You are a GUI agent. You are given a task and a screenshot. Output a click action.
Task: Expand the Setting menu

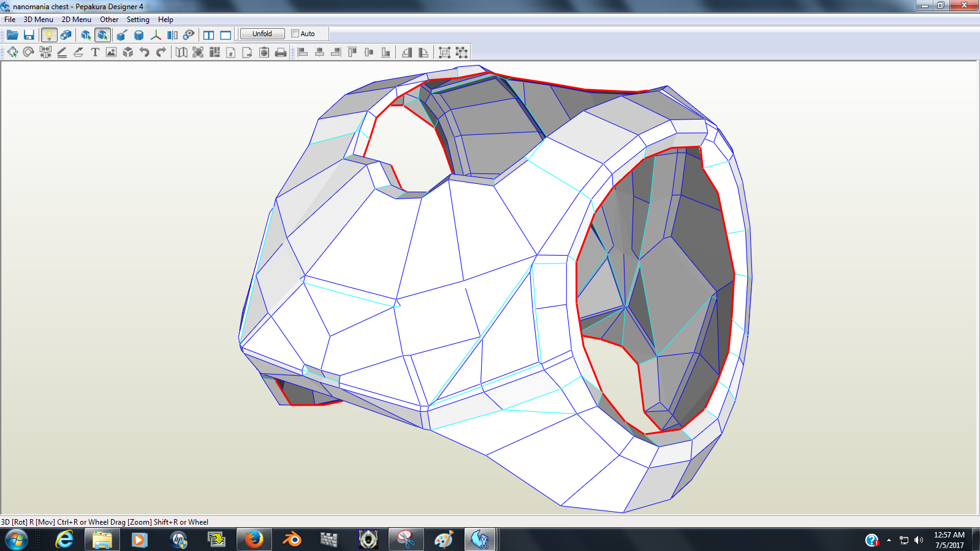138,20
